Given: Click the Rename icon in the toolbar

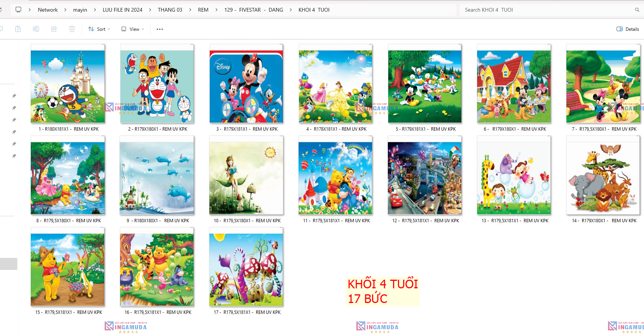Looking at the screenshot, I should pos(36,29).
